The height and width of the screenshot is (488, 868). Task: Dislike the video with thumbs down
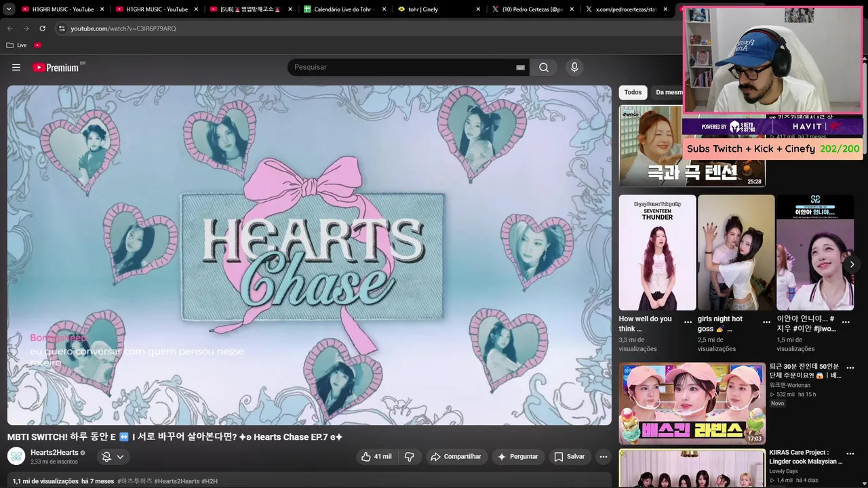[409, 457]
